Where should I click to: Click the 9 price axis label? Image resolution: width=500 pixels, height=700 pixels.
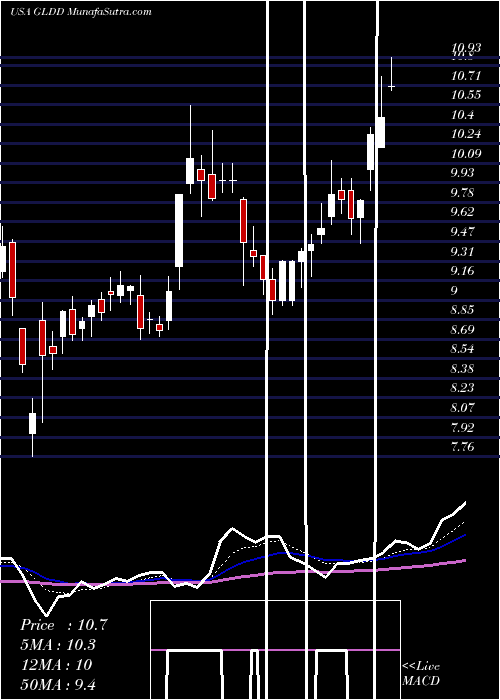(x=454, y=291)
